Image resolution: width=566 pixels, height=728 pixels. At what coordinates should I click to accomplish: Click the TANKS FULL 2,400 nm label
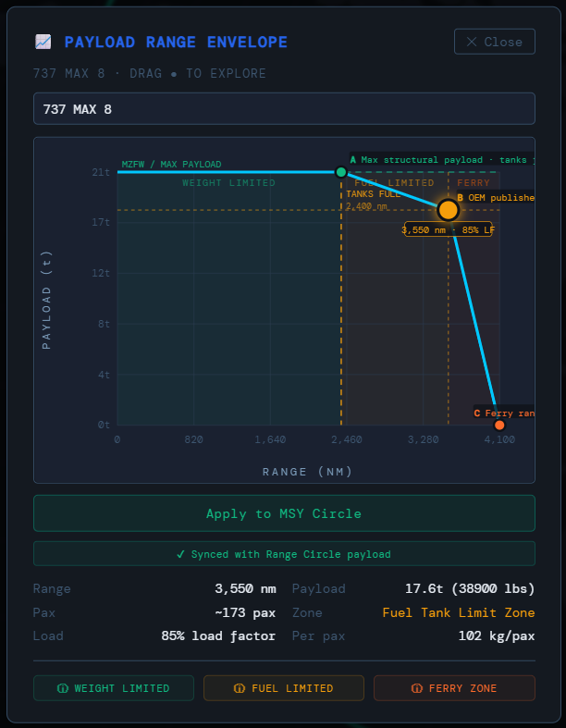pos(373,200)
